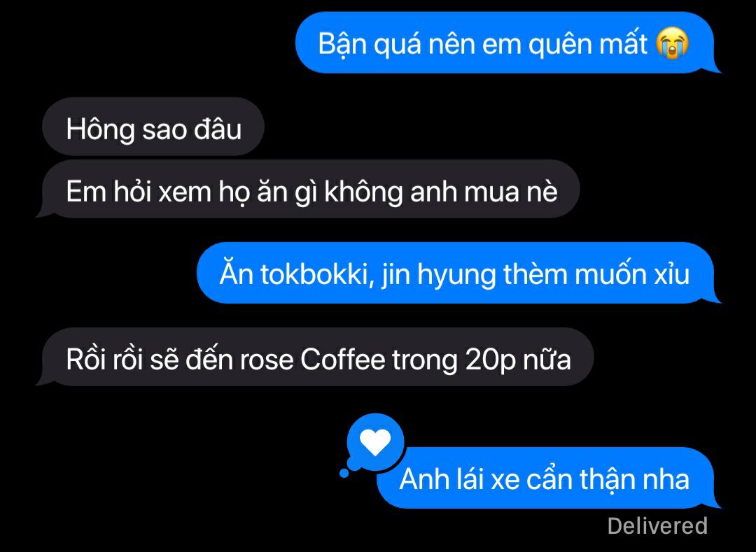Click the word 'Hông' in gray bubble

(x=100, y=129)
